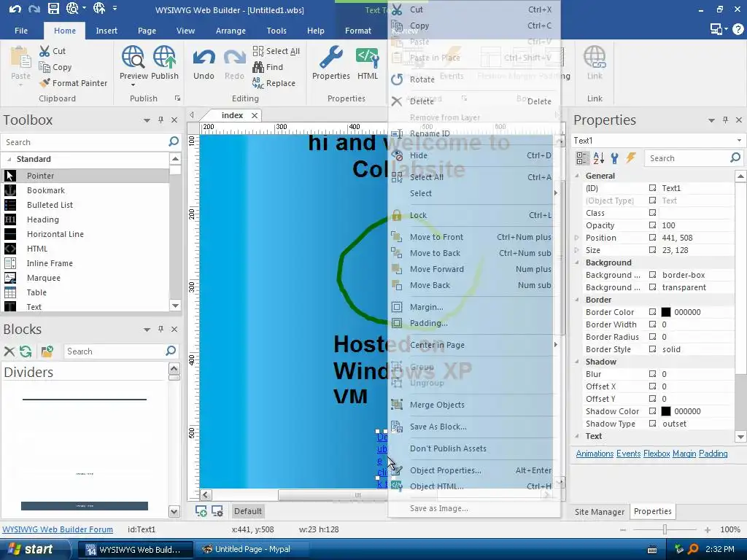Toggle the Class property marker

coord(652,213)
